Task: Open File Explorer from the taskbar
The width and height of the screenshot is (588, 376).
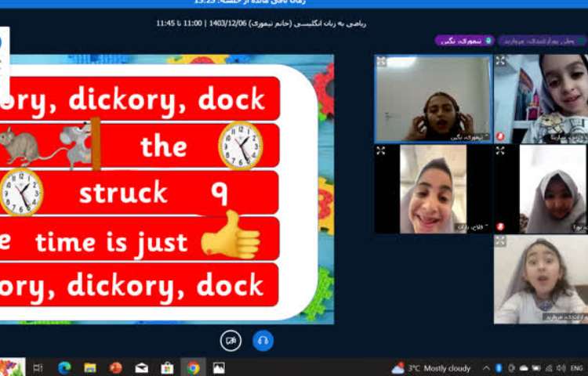Action: click(x=90, y=368)
